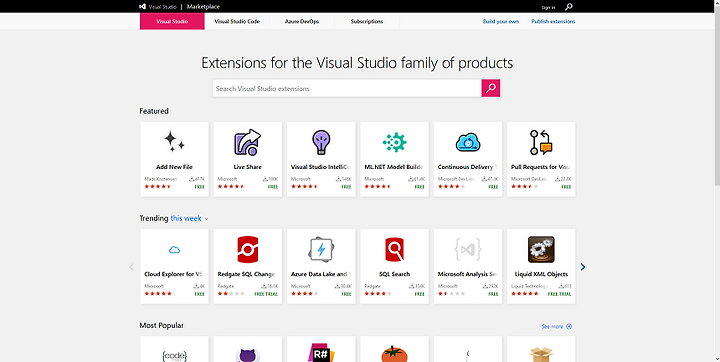Open the Live Share extension icon
The height and width of the screenshot is (362, 720).
pos(248,142)
